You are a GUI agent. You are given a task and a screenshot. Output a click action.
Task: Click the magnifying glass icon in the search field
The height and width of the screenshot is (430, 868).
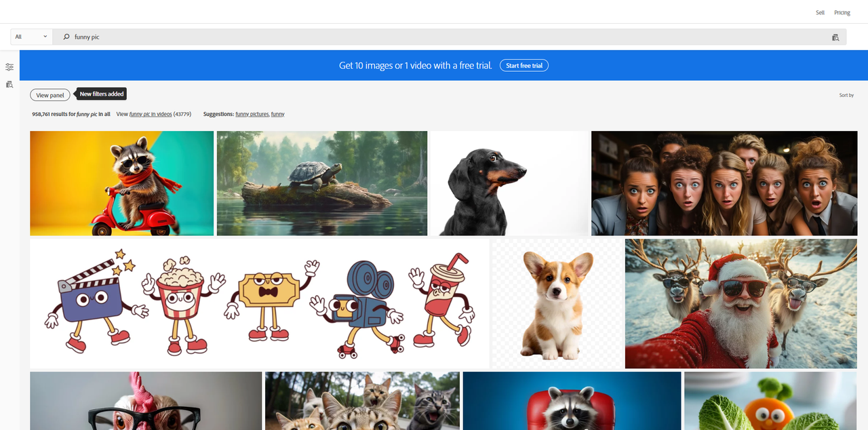[65, 37]
